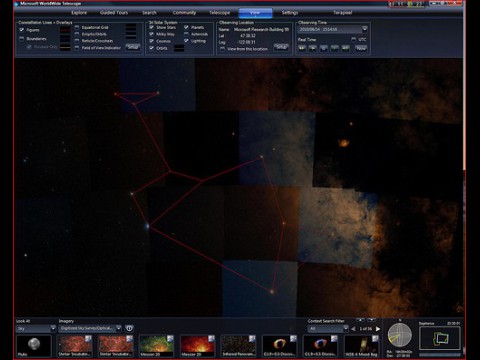Image resolution: width=480 pixels, height=360 pixels.
Task: Click Setup button in Observing Location
Action: pyautogui.click(x=281, y=47)
